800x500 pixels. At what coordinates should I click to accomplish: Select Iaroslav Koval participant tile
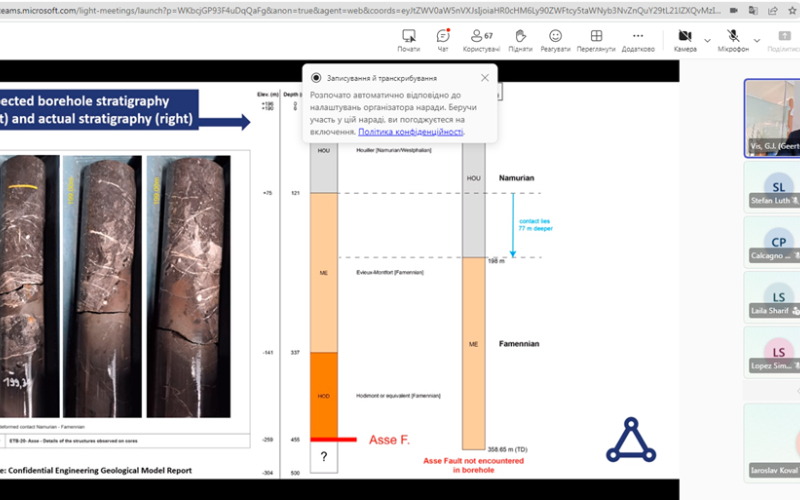[772, 441]
